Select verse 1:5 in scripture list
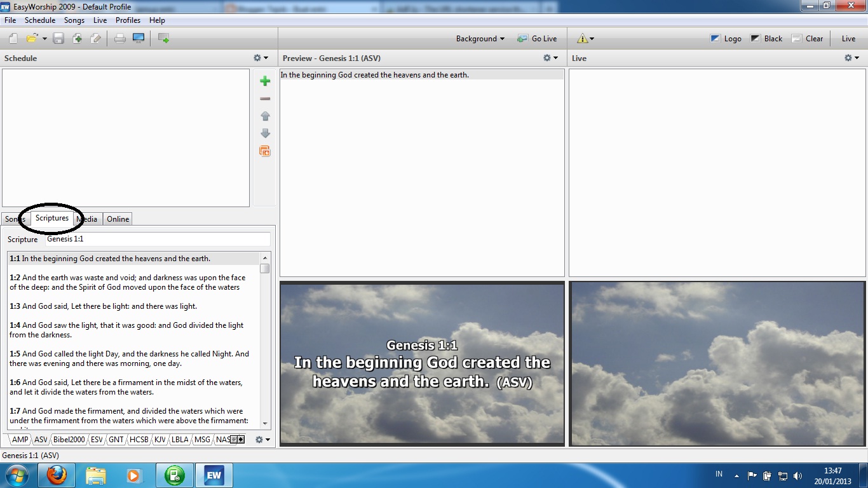This screenshot has height=488, width=868. tap(134, 358)
